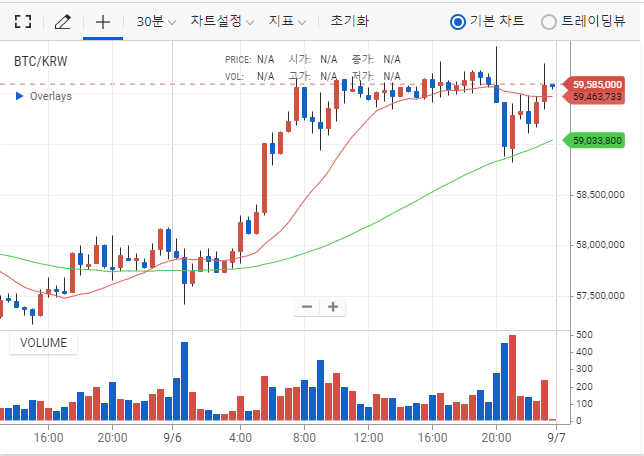Click the 9/6 date axis label
Screen dimensions: 644x456
pyautogui.click(x=172, y=438)
